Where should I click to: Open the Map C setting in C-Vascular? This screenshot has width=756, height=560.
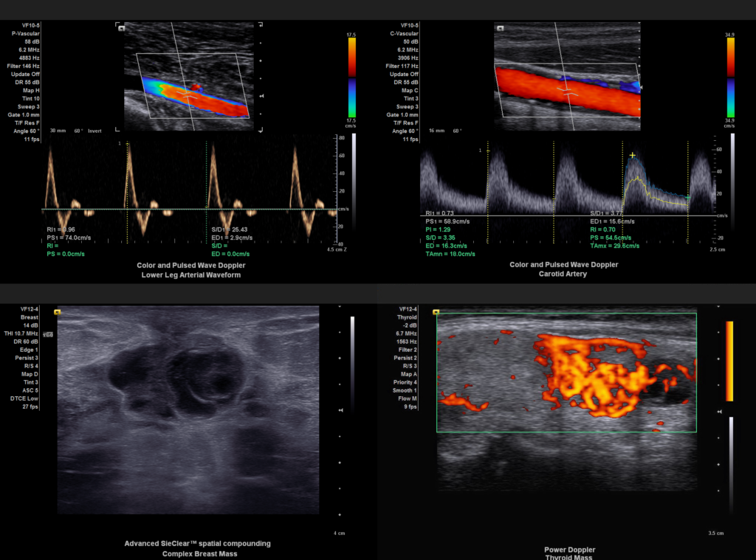[x=409, y=91]
